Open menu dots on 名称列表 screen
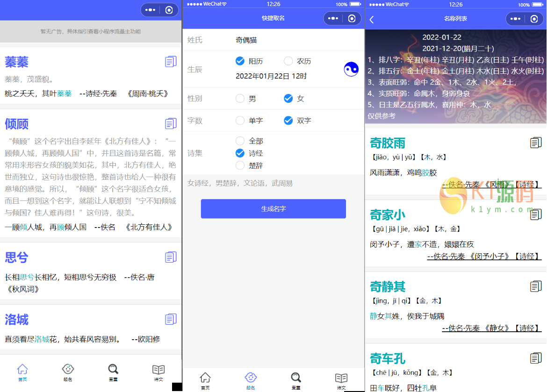Screen dimensions: 547x392 (x=515, y=19)
